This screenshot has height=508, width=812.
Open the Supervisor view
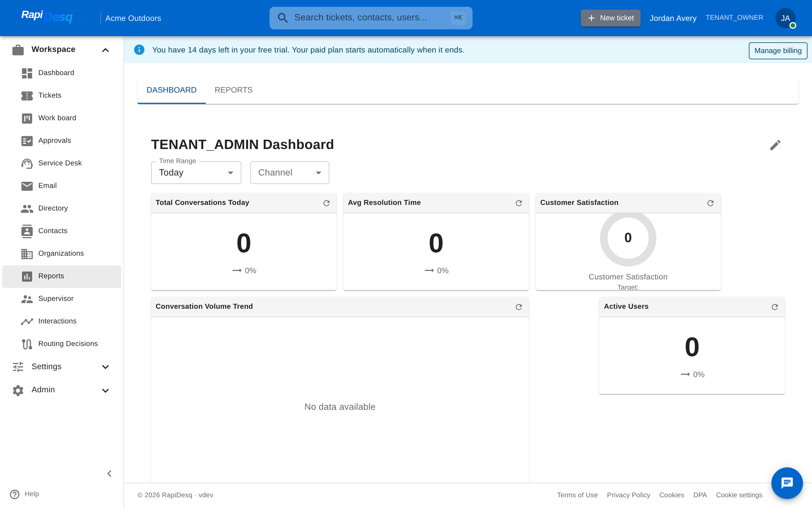pos(62,299)
